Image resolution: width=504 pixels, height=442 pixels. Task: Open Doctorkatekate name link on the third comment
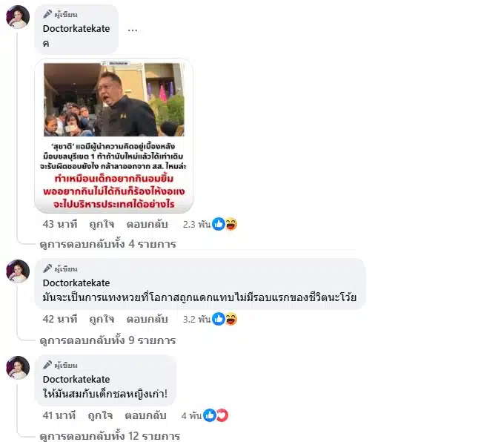click(76, 379)
